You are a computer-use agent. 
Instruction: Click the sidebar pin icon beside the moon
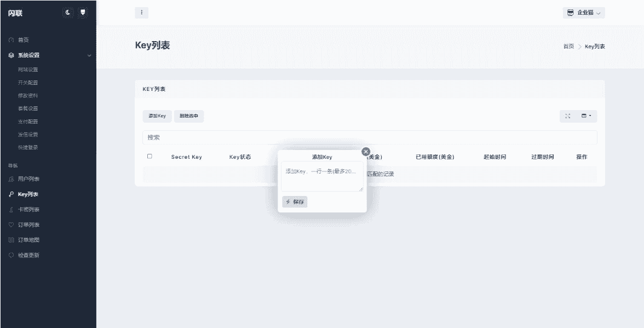coord(83,12)
